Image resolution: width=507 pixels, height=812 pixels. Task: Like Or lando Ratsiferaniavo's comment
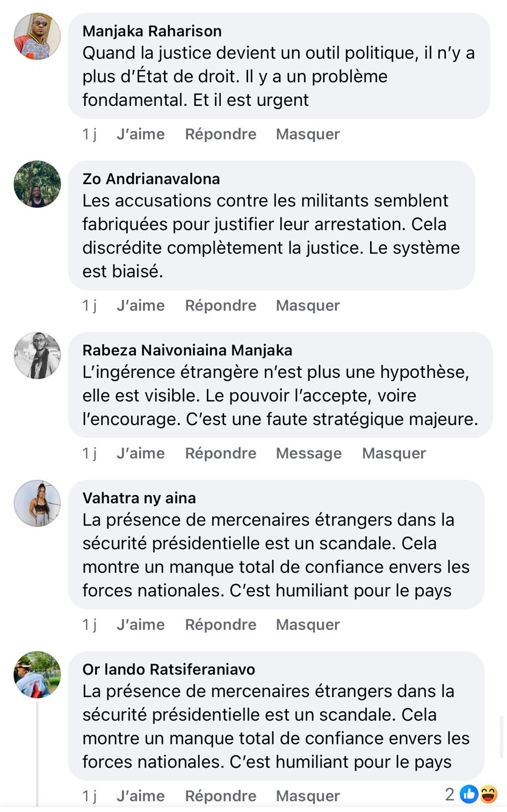coord(140,796)
